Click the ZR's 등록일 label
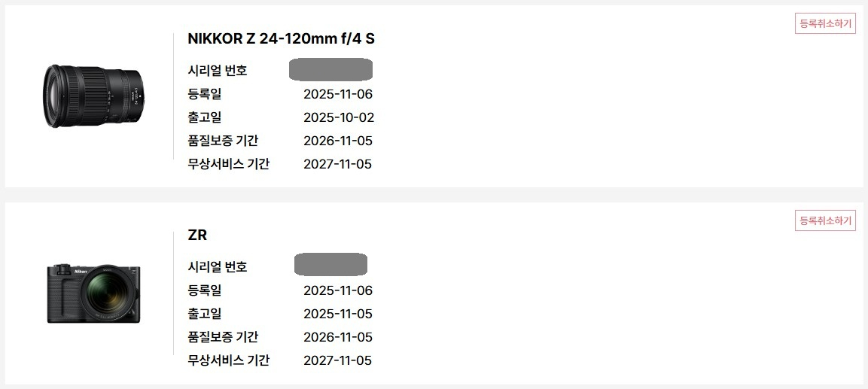 coord(205,290)
